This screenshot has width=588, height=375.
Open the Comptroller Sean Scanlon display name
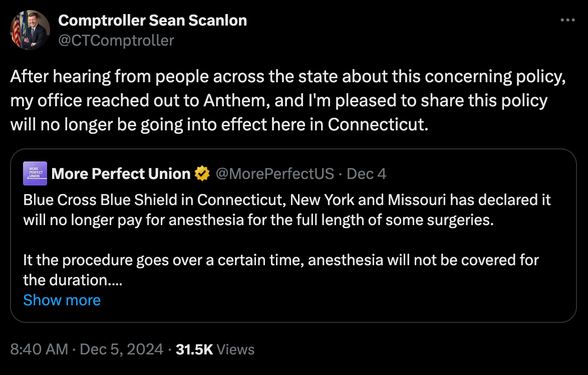pos(152,21)
